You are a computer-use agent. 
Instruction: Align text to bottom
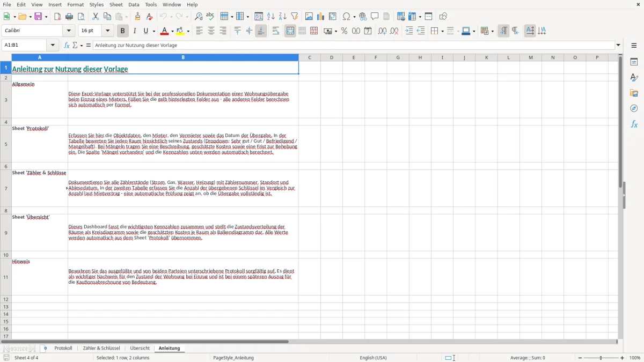click(261, 31)
